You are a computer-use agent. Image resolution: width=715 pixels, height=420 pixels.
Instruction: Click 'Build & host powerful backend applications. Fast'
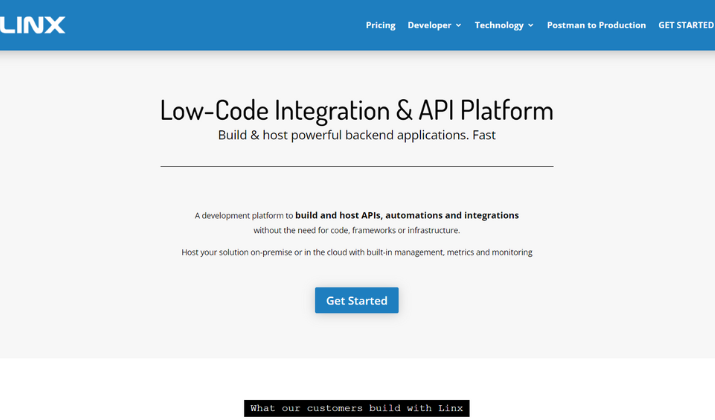[357, 135]
